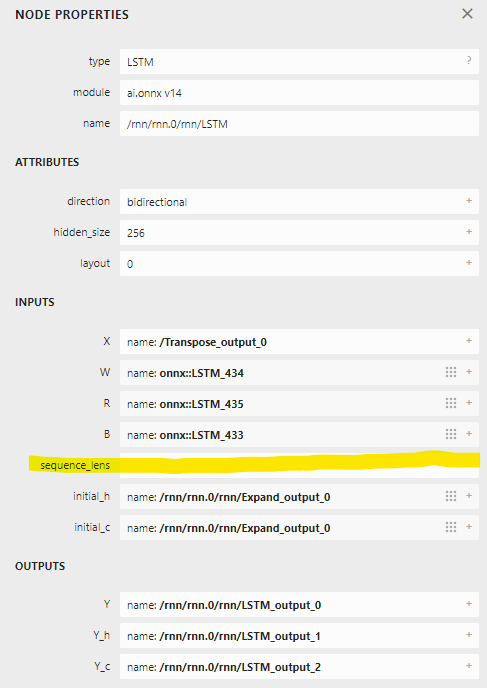
Task: Click the module field ai.onnx v14
Action: [x=299, y=93]
